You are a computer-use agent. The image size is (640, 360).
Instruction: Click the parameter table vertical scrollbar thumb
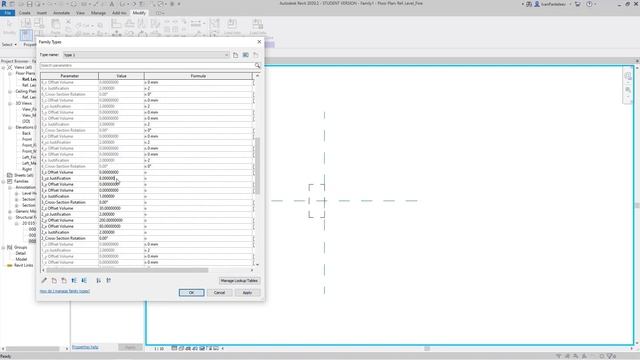click(x=257, y=165)
